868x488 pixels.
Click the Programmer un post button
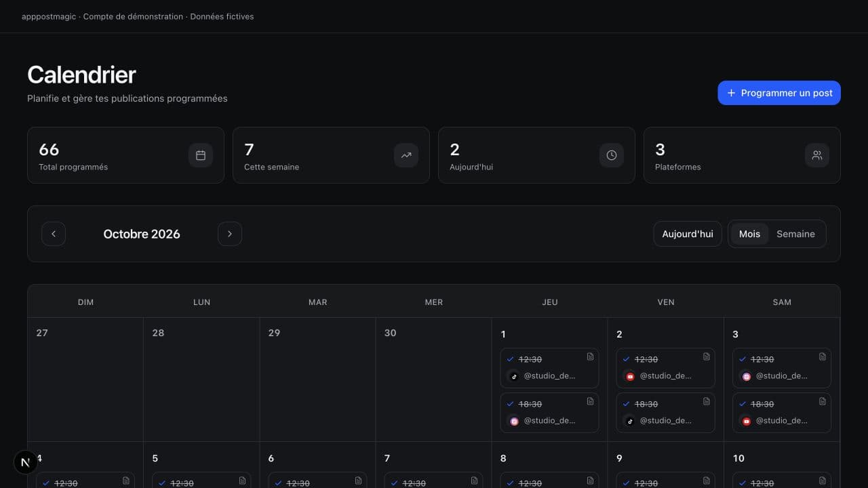tap(779, 93)
